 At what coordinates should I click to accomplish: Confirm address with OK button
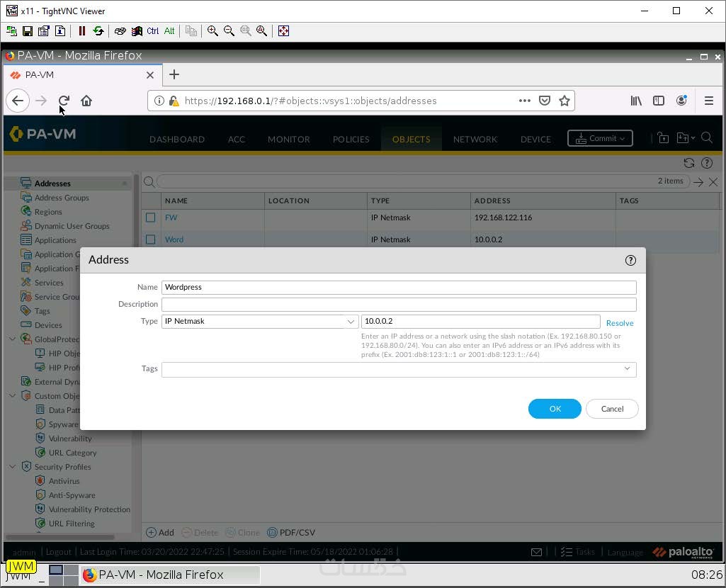555,409
